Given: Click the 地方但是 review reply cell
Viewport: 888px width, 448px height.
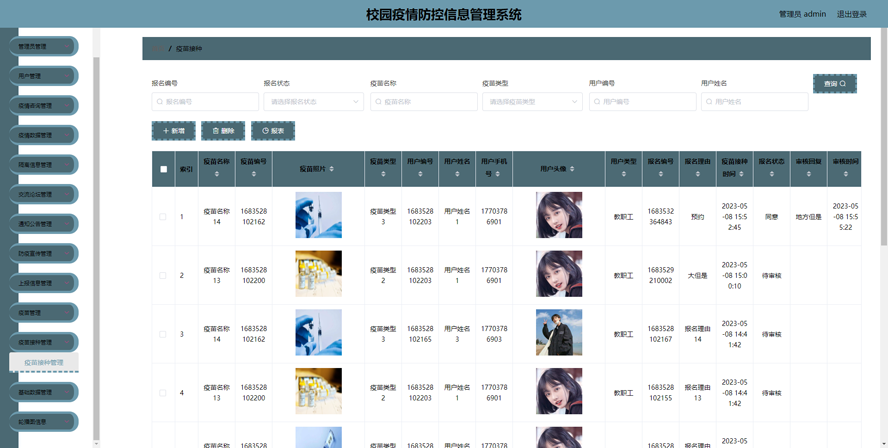Looking at the screenshot, I should click(x=809, y=216).
